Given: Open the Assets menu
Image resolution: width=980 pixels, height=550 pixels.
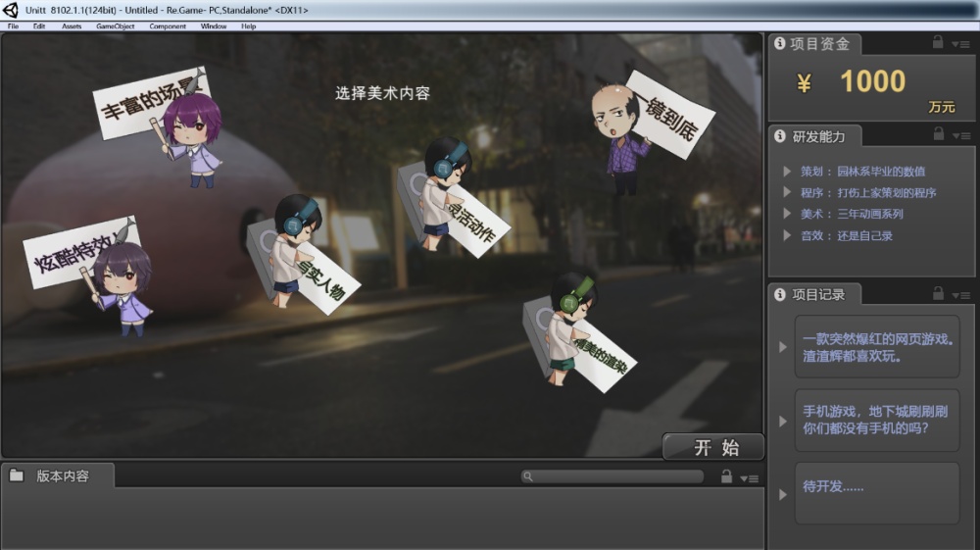Looking at the screenshot, I should pyautogui.click(x=72, y=26).
